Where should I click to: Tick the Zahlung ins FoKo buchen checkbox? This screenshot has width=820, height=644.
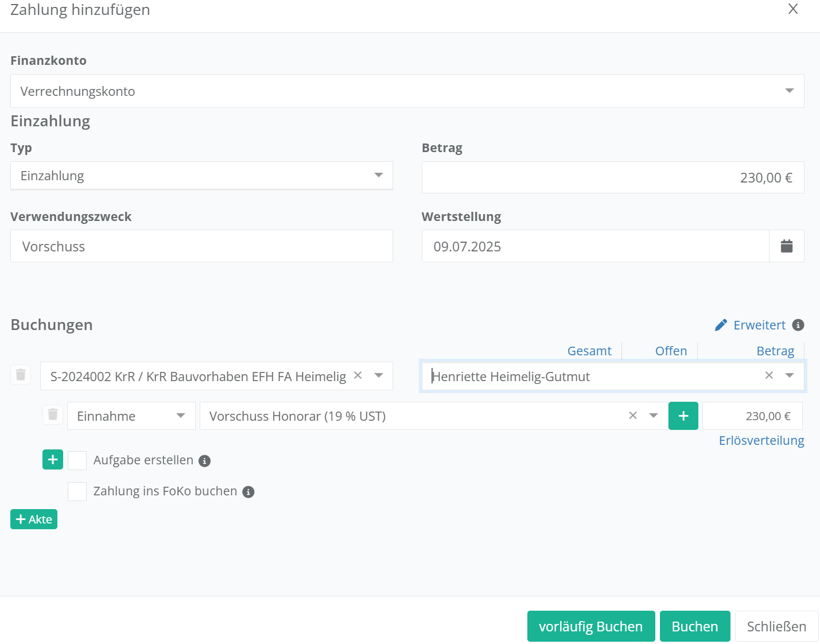[77, 491]
